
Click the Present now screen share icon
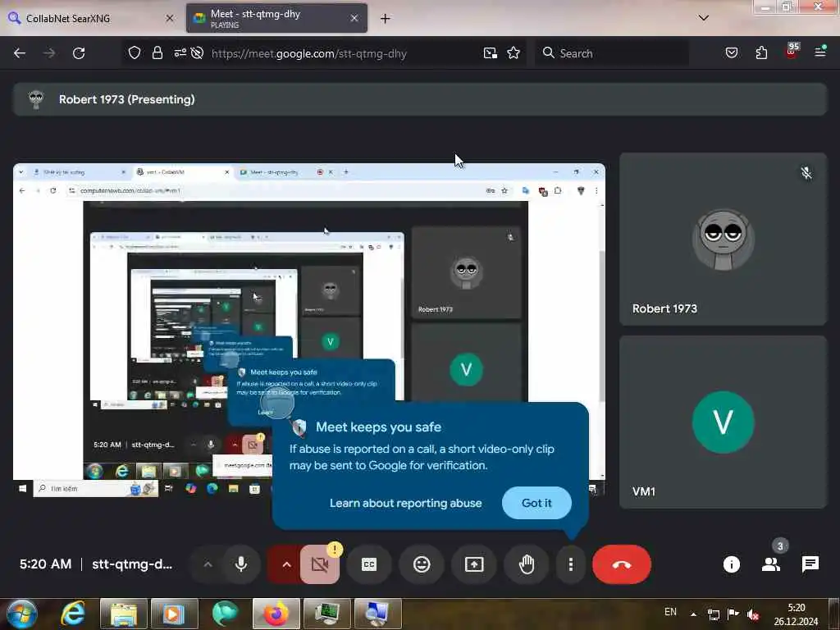pyautogui.click(x=474, y=564)
